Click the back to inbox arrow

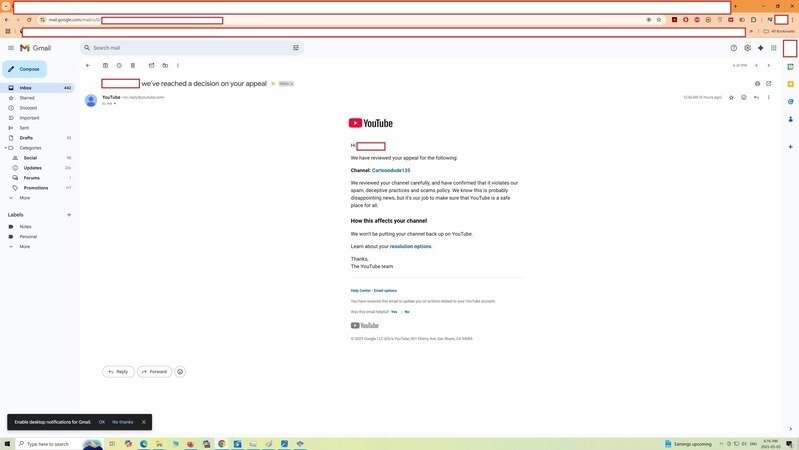click(x=88, y=65)
